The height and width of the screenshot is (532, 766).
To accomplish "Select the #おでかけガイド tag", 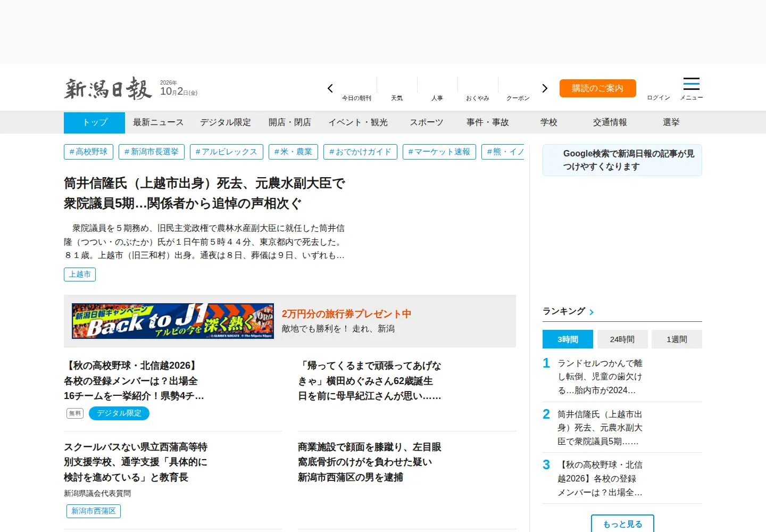I will (360, 152).
